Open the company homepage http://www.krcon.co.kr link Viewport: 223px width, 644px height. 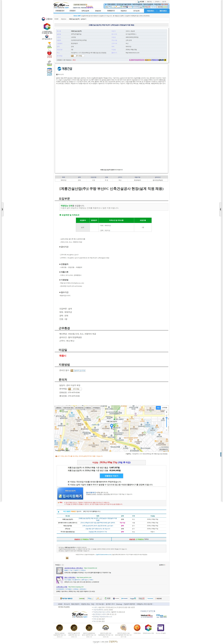[x=133, y=53]
